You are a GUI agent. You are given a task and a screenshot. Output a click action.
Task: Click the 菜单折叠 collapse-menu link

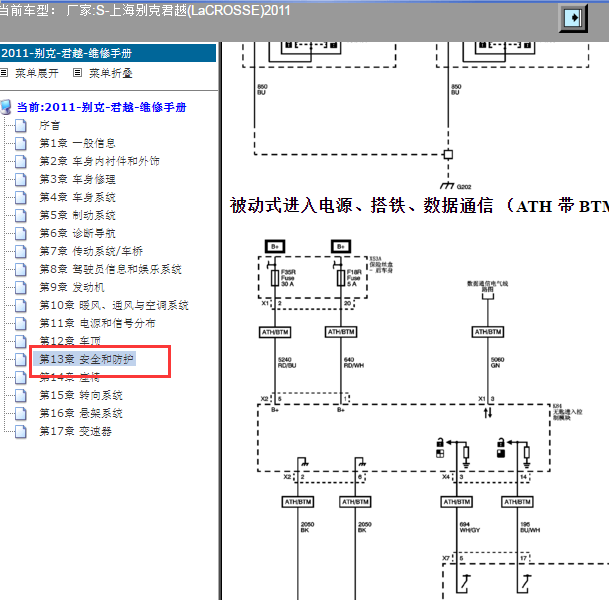click(x=111, y=73)
